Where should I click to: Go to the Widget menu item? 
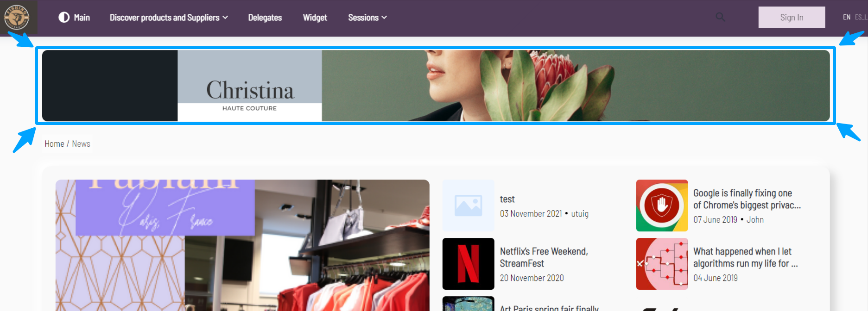click(x=315, y=18)
